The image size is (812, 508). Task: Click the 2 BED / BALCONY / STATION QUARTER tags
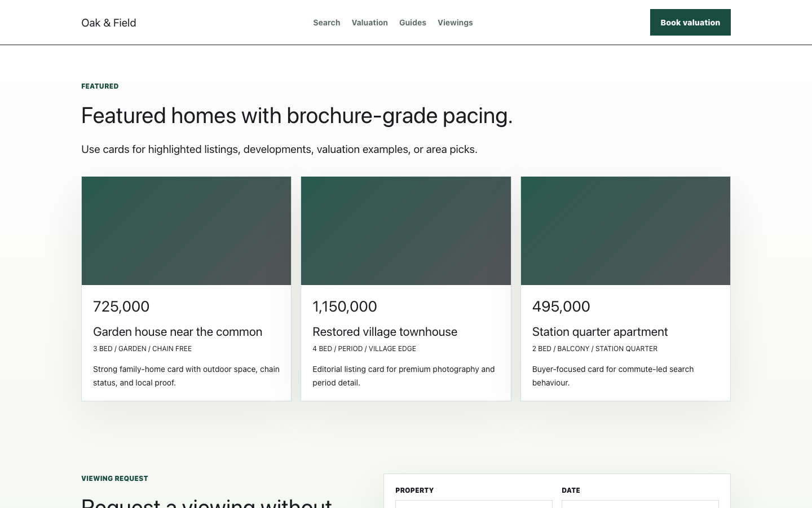[x=595, y=349]
